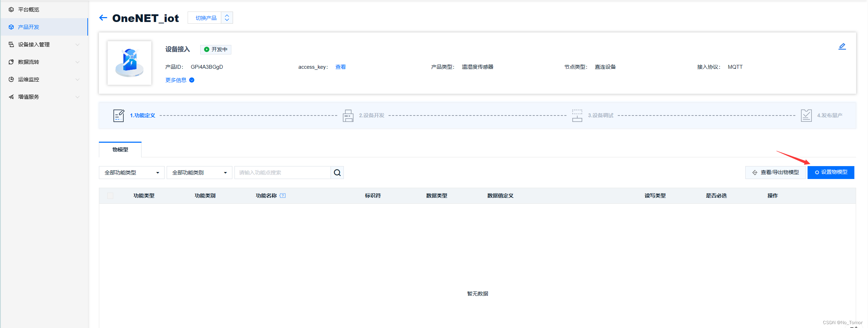This screenshot has height=328, width=868.
Task: Click the edit pencil icon on product card
Action: [842, 46]
